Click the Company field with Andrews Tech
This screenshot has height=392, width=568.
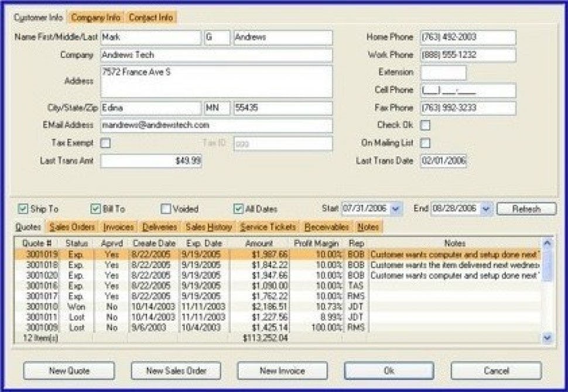pyautogui.click(x=216, y=55)
